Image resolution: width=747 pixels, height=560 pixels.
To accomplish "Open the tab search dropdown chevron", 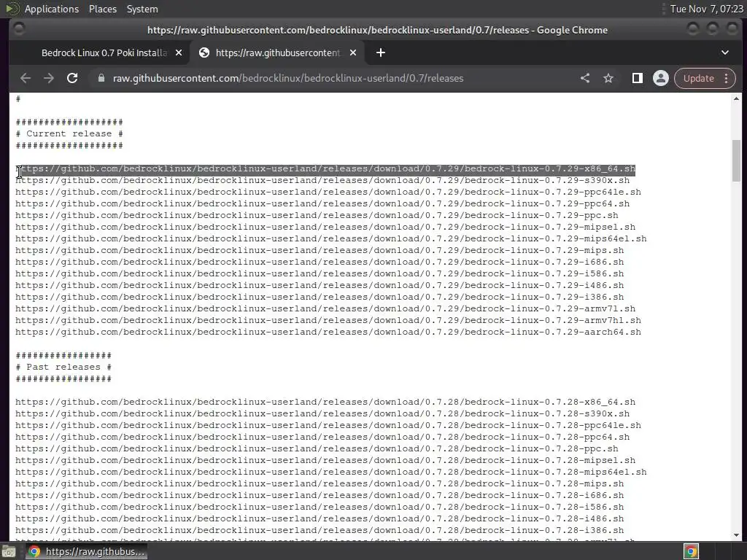I will [x=724, y=52].
